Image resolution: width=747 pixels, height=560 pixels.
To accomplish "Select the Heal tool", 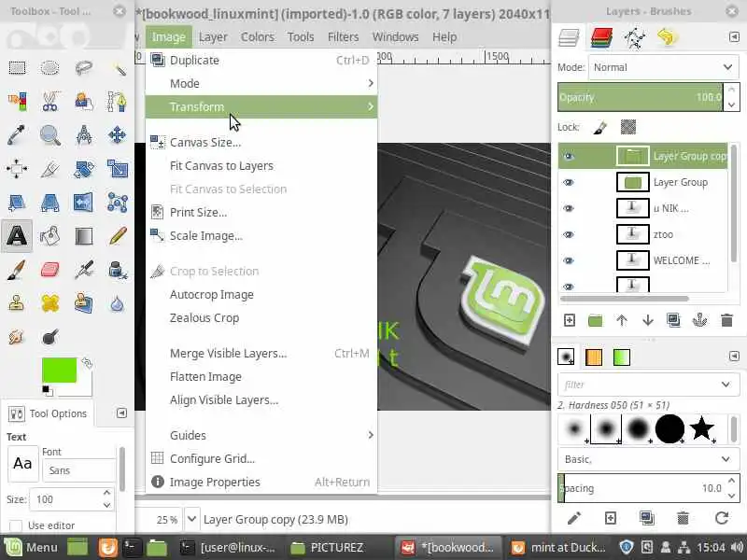I will pyautogui.click(x=50, y=303).
